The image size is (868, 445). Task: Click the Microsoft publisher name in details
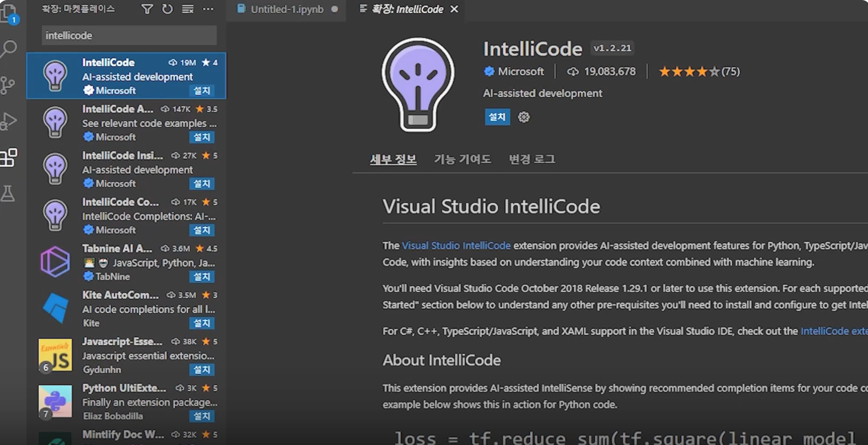[521, 71]
